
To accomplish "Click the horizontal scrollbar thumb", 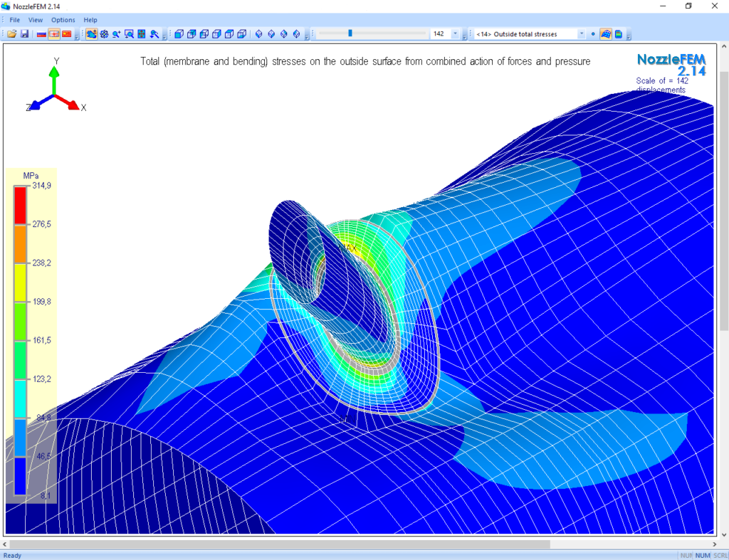I will pos(279,544).
